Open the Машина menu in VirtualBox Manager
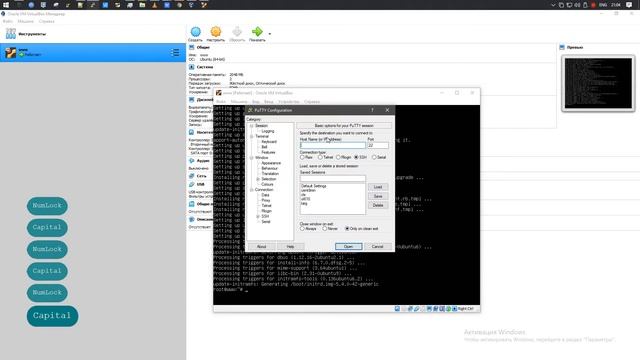Screen dimensions: 640x360 coord(25,21)
